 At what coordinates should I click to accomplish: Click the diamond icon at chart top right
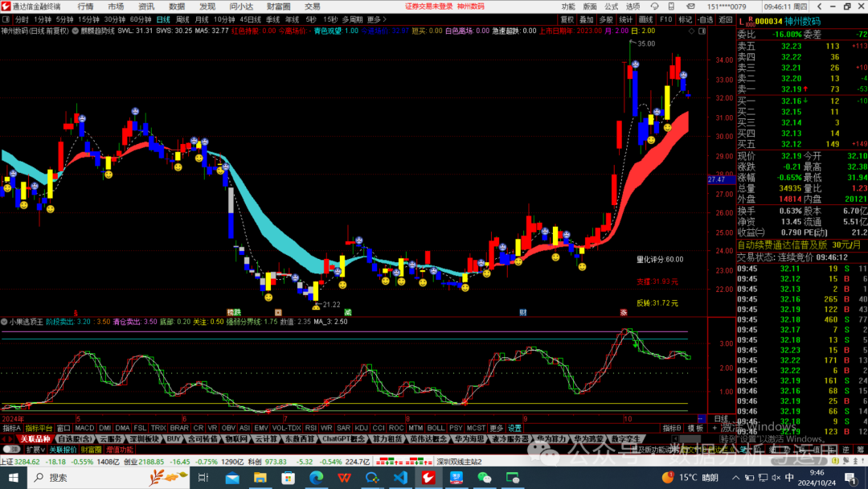tap(691, 31)
